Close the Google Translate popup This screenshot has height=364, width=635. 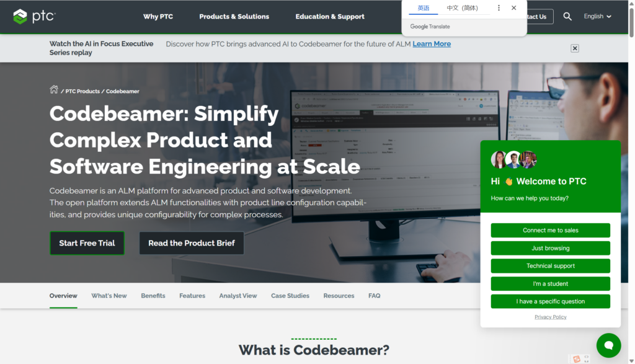coord(513,8)
